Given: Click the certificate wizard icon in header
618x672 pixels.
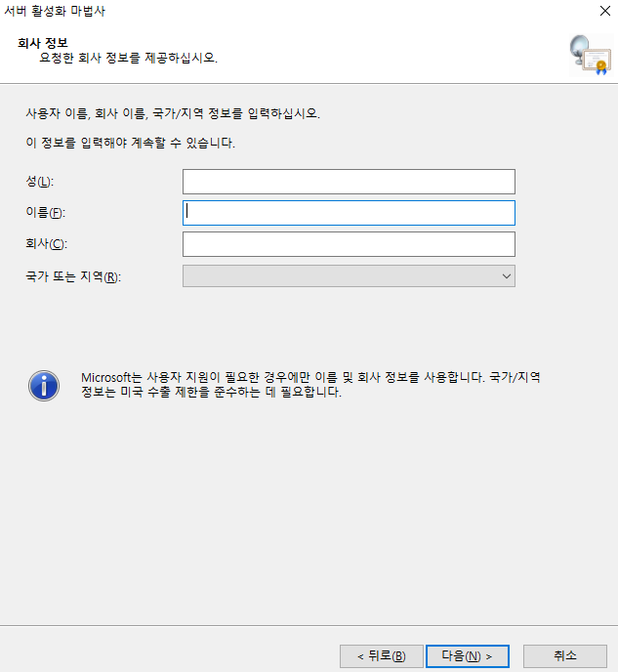Looking at the screenshot, I should (x=590, y=55).
